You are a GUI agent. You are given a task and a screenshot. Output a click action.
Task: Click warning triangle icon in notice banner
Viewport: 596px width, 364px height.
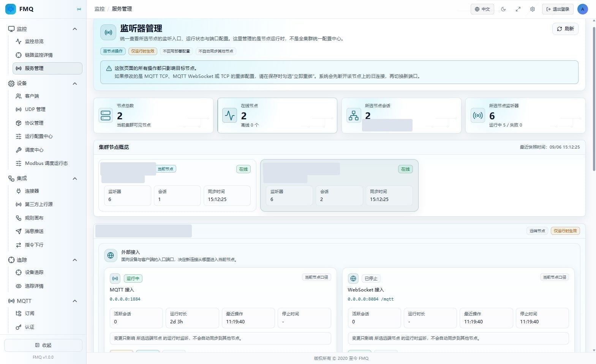(109, 68)
